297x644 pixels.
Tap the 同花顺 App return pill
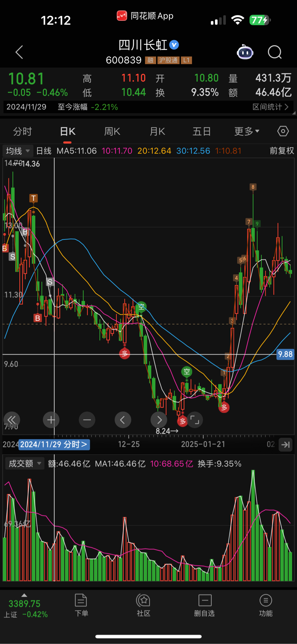[145, 16]
